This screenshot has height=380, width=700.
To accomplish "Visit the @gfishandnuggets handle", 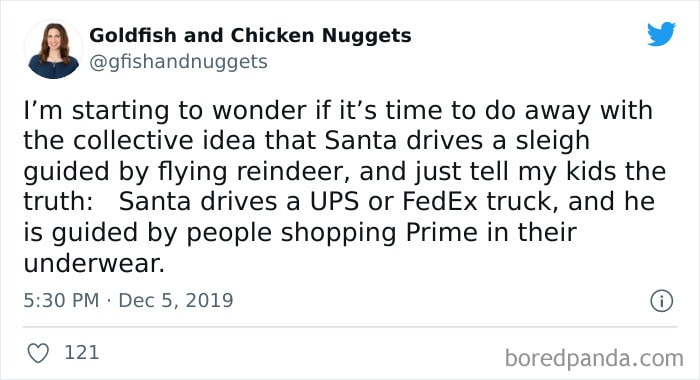I will point(178,62).
